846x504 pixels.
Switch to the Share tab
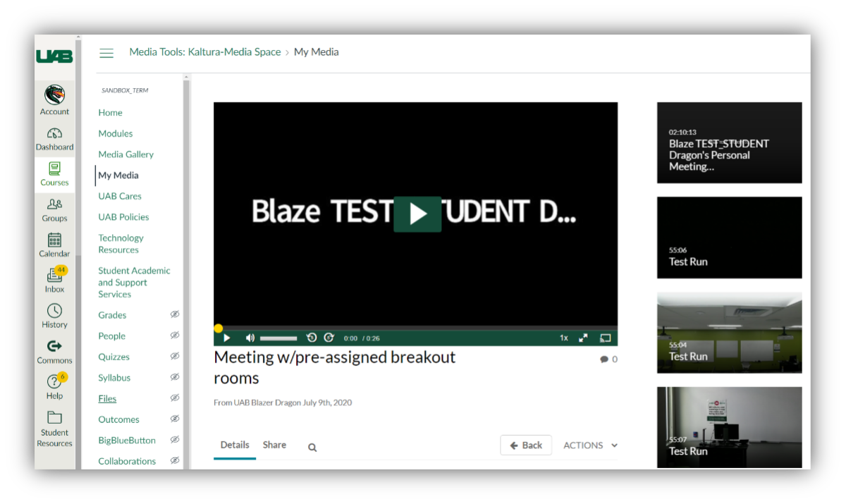(274, 445)
